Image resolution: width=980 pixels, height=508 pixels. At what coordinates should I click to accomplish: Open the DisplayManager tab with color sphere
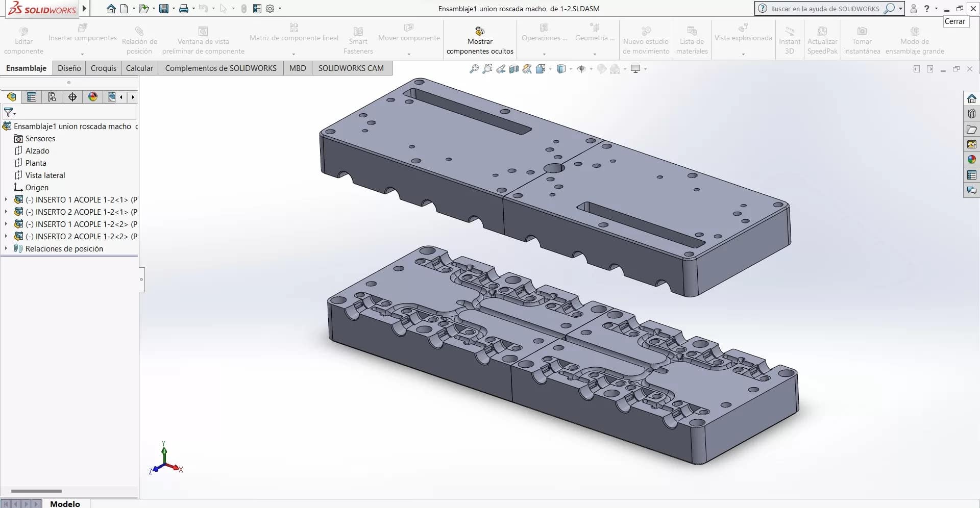click(93, 97)
